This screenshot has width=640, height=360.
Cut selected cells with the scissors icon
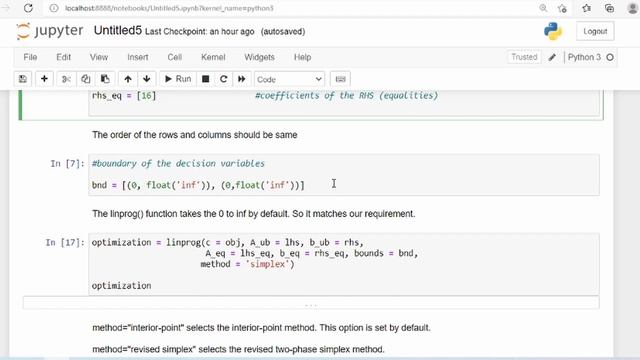pos(66,79)
